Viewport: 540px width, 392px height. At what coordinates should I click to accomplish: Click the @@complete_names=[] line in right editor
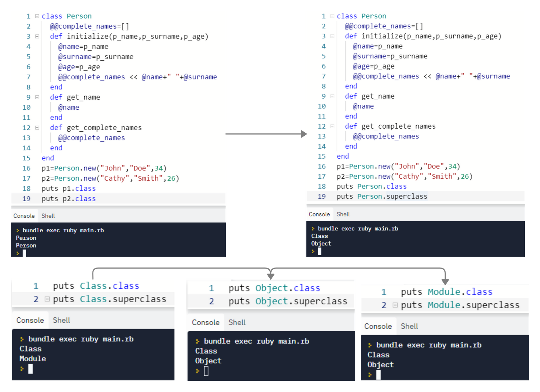[x=384, y=26]
